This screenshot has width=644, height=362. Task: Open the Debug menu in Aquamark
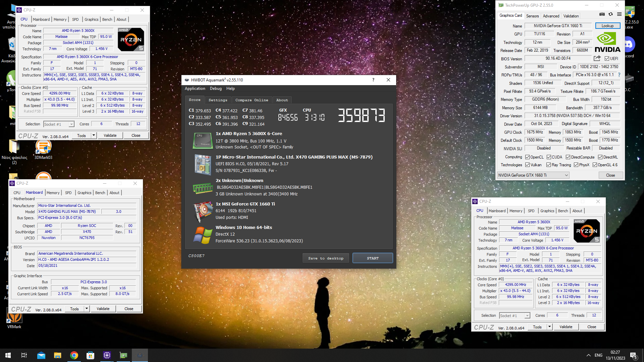tap(216, 88)
